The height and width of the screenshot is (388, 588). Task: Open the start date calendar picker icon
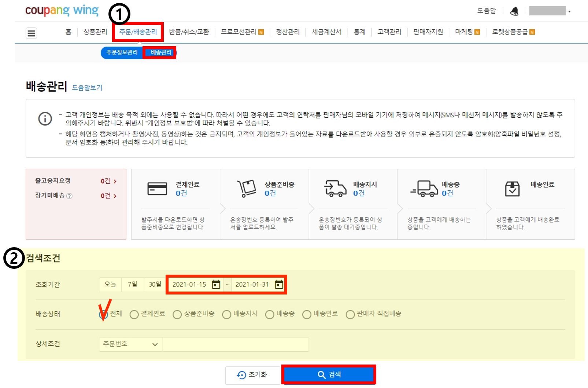pyautogui.click(x=217, y=284)
